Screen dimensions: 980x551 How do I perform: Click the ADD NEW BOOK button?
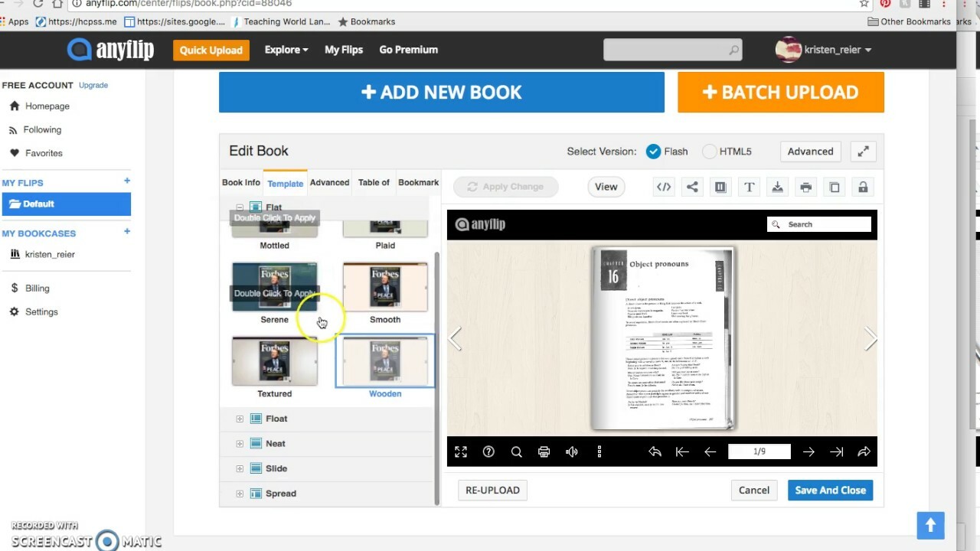pos(442,93)
